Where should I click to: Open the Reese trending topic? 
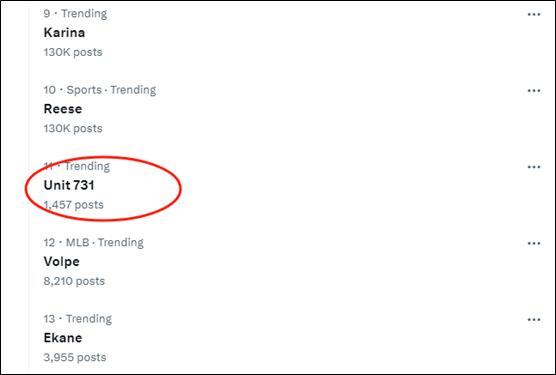(63, 109)
